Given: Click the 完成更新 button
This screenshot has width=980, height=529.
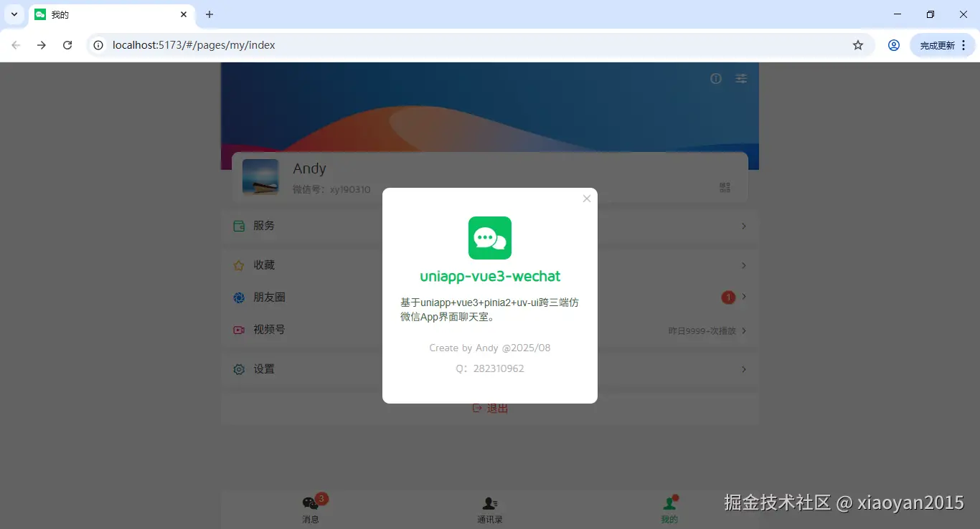Looking at the screenshot, I should point(937,45).
